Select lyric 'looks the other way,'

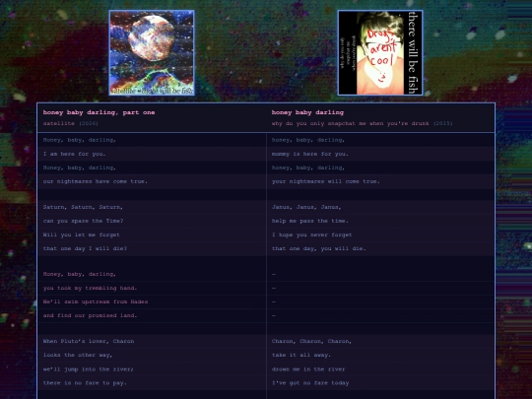tap(78, 356)
